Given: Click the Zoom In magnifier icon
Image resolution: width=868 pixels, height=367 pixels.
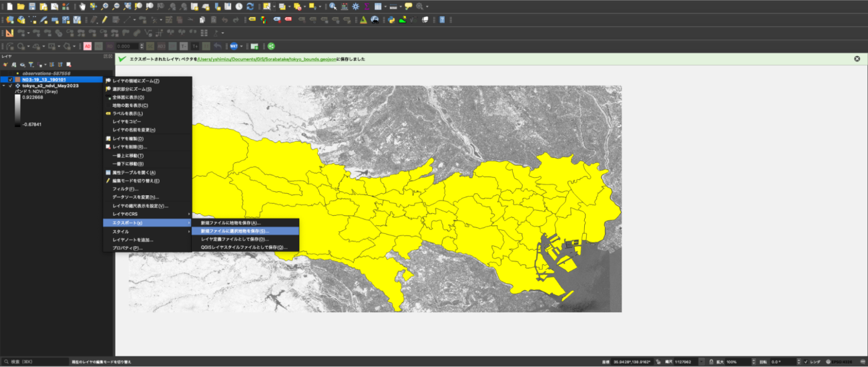Looking at the screenshot, I should pos(105,6).
